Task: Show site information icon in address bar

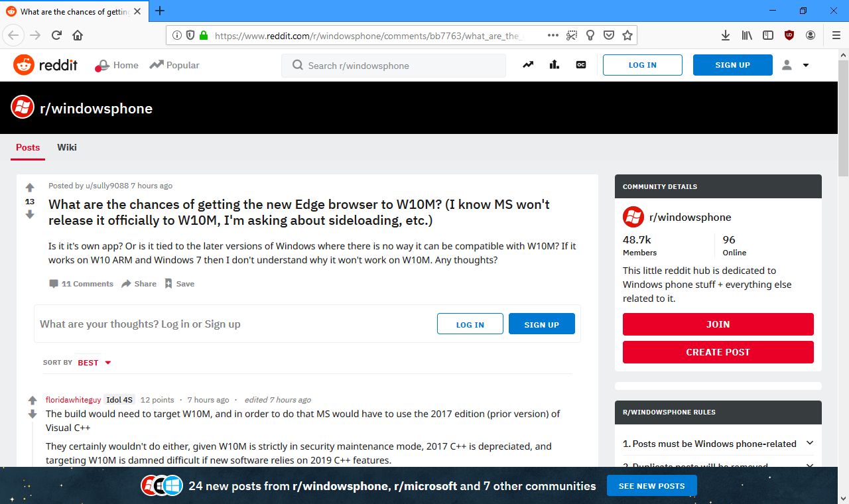Action: [x=177, y=36]
